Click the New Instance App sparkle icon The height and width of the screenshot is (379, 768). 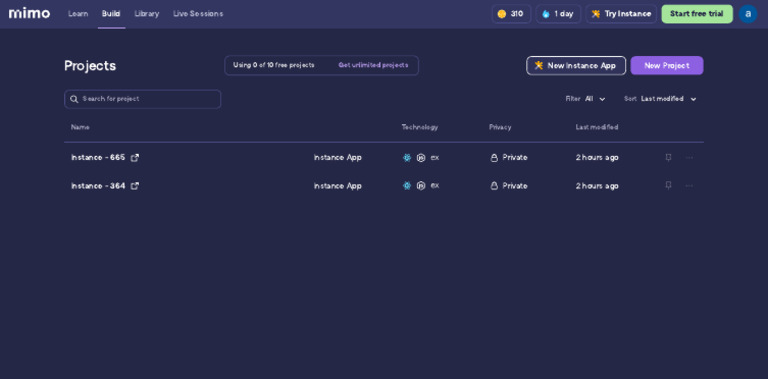coord(539,65)
